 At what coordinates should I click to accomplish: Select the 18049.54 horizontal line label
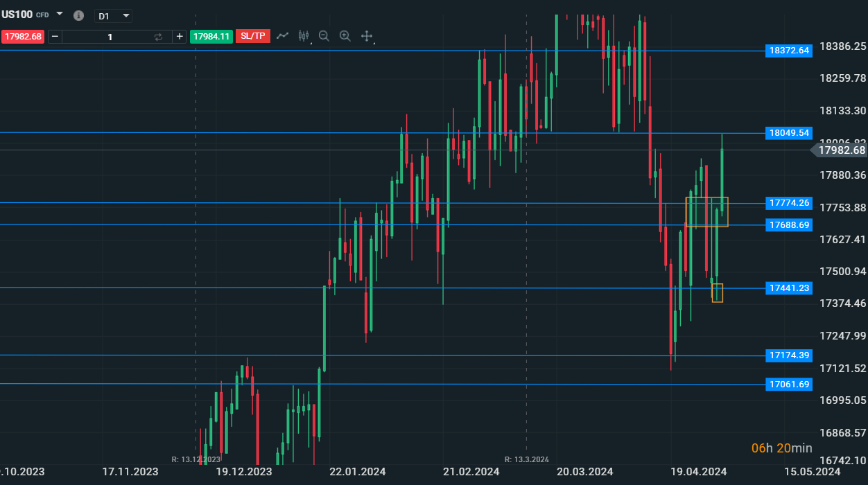(789, 132)
